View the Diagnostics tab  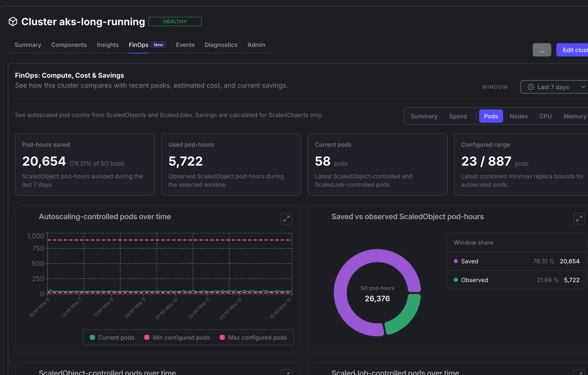click(221, 45)
